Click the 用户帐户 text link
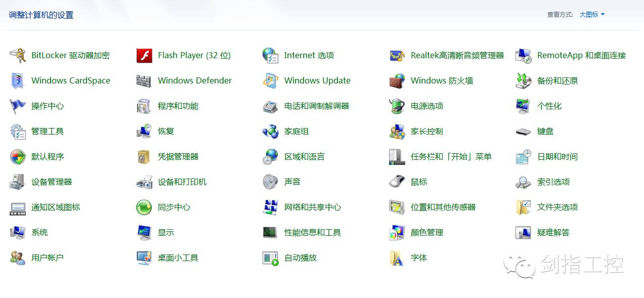 [x=48, y=258]
